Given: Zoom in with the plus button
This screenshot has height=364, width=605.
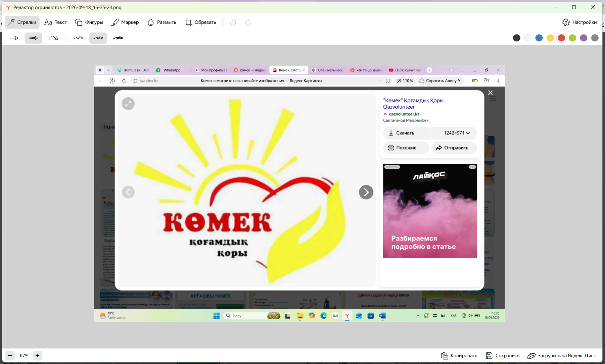Looking at the screenshot, I should click(x=37, y=355).
